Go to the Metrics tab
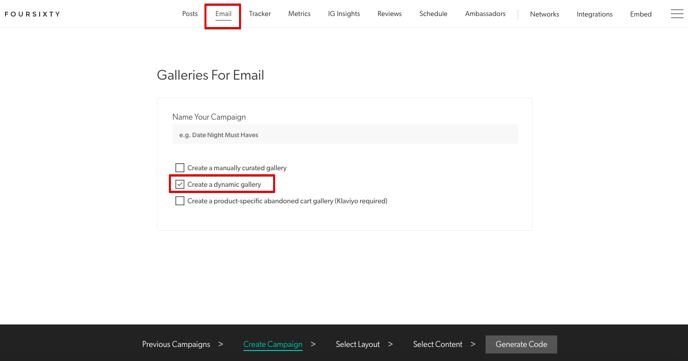The image size is (688, 361). (299, 14)
